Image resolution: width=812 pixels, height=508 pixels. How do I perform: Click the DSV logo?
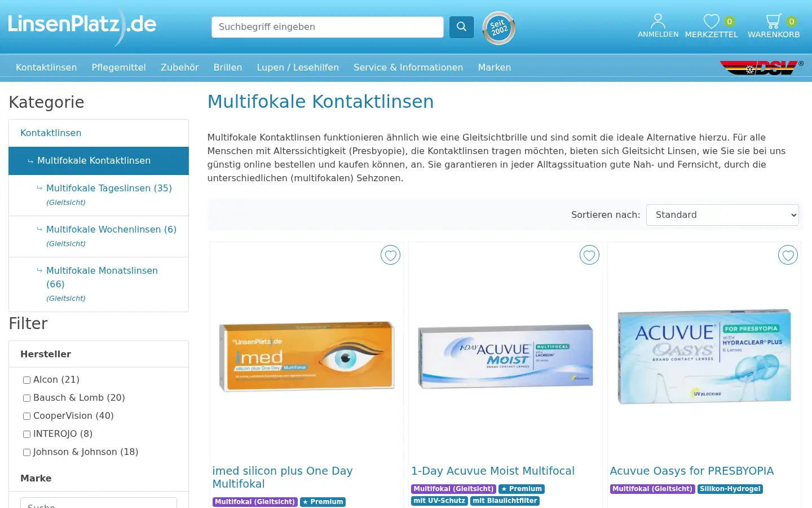761,68
